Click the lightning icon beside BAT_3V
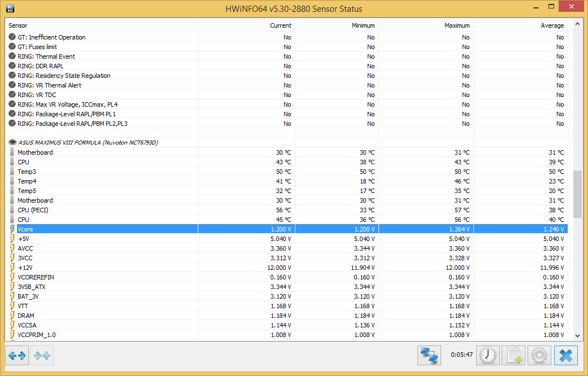 tap(12, 296)
